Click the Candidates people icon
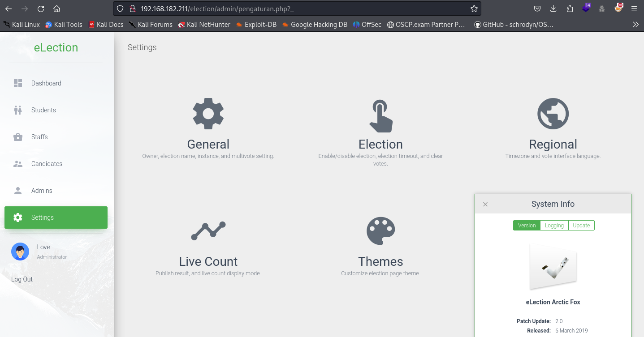The height and width of the screenshot is (337, 644). pyautogui.click(x=18, y=164)
